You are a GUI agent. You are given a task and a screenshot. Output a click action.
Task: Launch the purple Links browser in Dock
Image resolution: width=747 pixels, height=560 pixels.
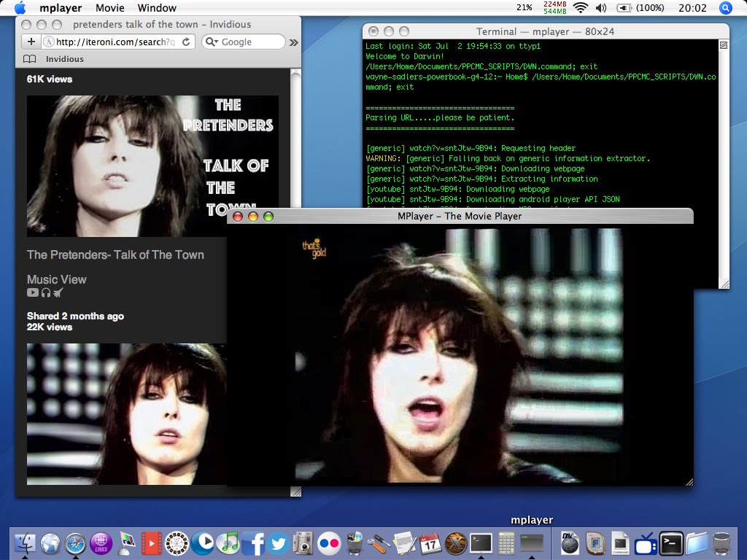point(101,543)
